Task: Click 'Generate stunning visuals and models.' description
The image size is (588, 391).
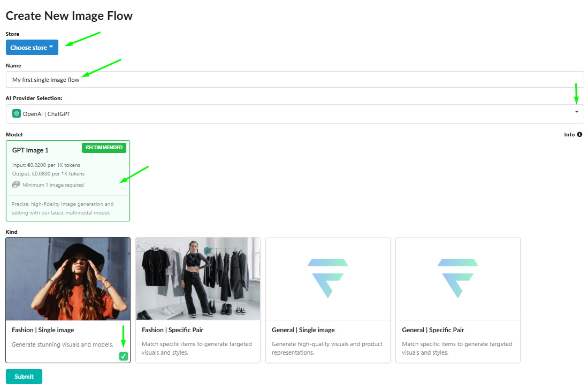Action: (62, 344)
